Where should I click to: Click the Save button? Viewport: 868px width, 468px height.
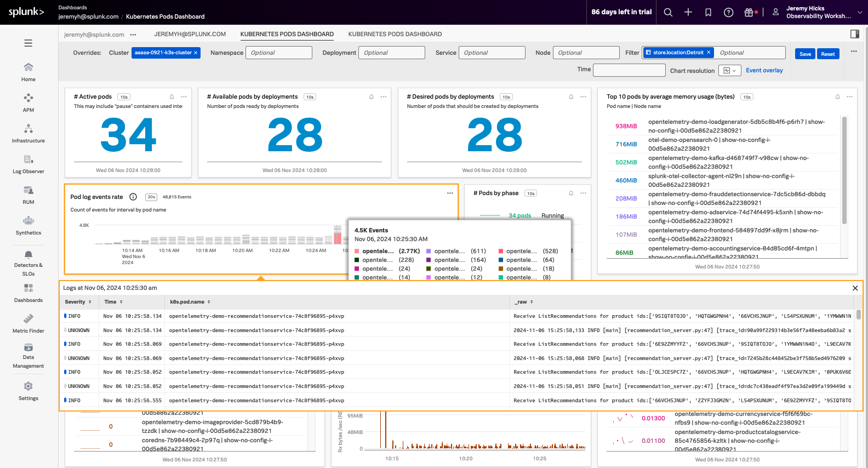pyautogui.click(x=805, y=54)
